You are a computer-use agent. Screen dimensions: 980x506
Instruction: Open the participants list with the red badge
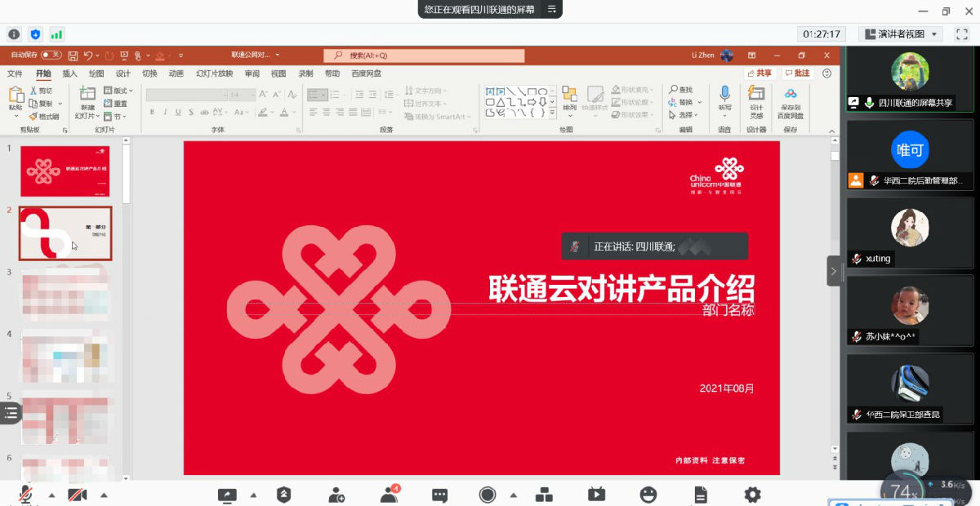390,493
